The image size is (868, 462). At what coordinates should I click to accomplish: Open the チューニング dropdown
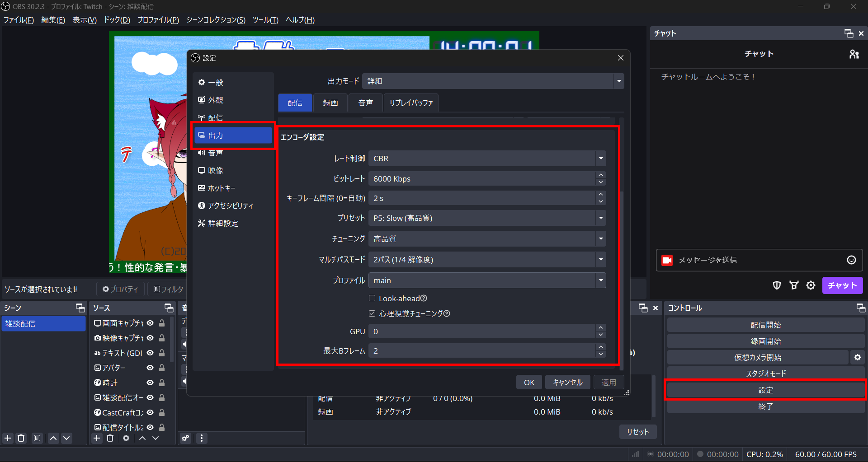coord(487,239)
